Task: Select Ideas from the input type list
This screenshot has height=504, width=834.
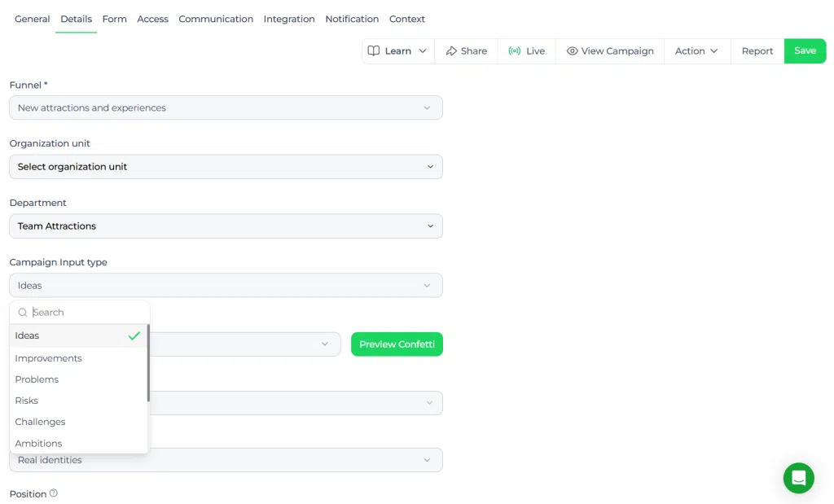Action: 78,336
